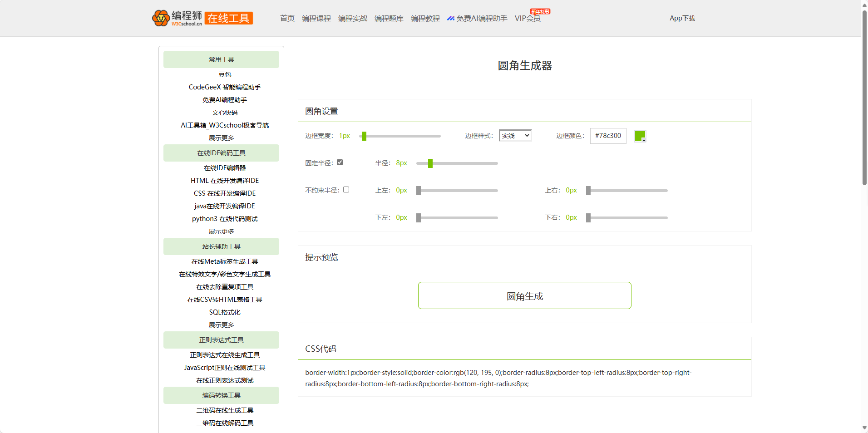Open 在线CSV转HTML表格工具 link
The height and width of the screenshot is (433, 868).
click(225, 300)
